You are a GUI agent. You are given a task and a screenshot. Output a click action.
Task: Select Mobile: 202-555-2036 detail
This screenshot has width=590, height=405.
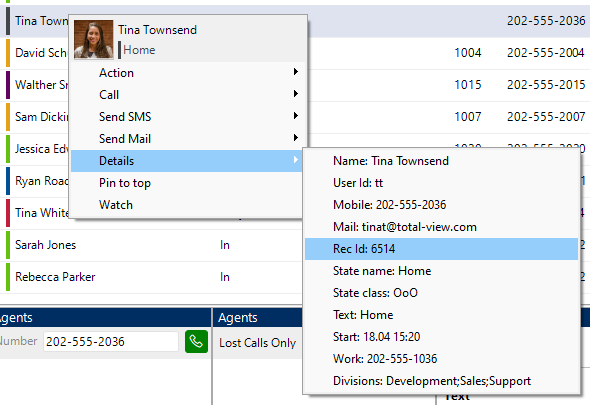point(441,205)
